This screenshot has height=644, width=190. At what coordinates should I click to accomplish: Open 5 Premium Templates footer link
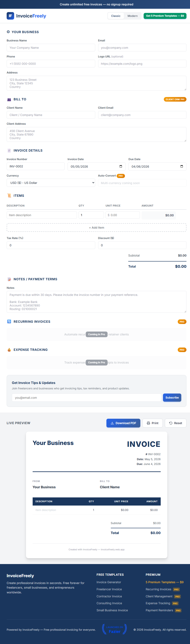click(164, 582)
